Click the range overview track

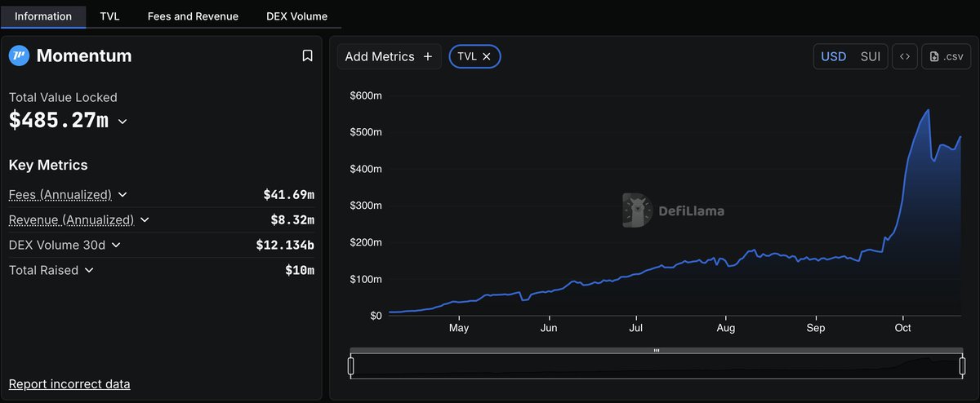pyautogui.click(x=657, y=366)
